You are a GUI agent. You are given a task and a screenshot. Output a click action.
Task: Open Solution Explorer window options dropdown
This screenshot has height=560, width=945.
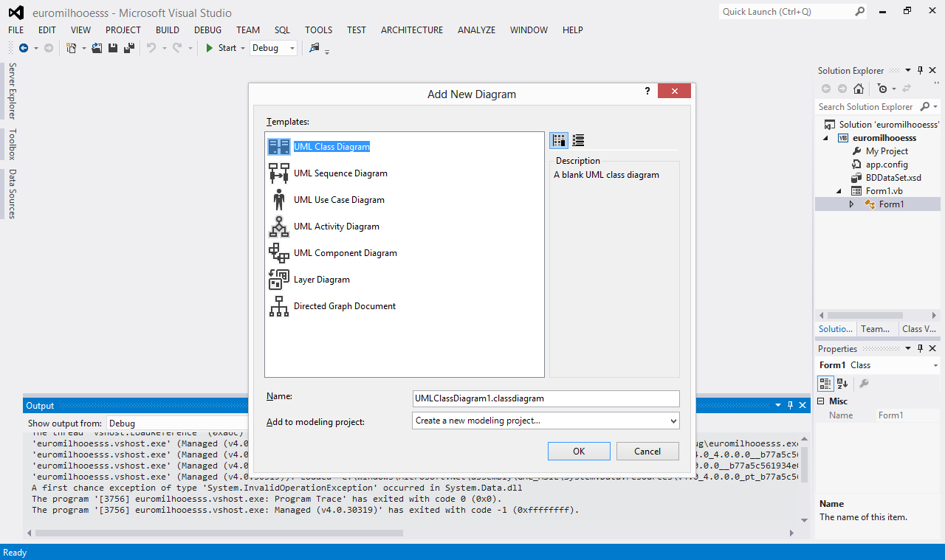tap(909, 71)
